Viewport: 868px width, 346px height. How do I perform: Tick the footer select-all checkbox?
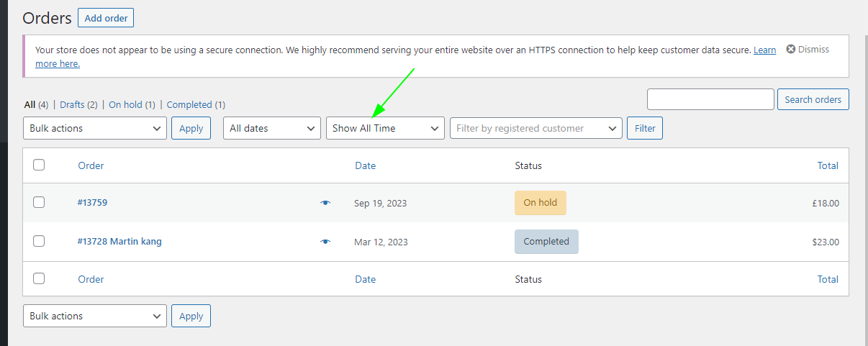coord(39,278)
